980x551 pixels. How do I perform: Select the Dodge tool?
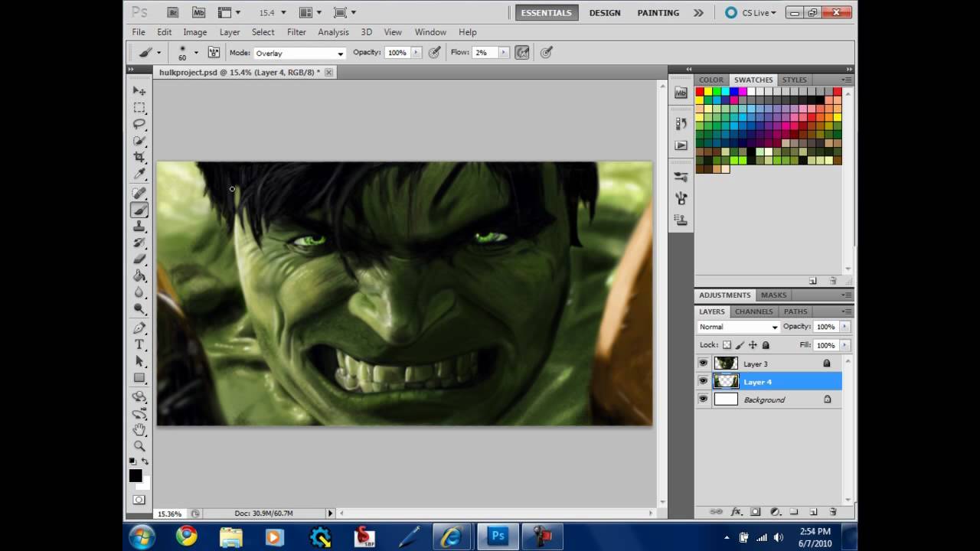(x=139, y=309)
